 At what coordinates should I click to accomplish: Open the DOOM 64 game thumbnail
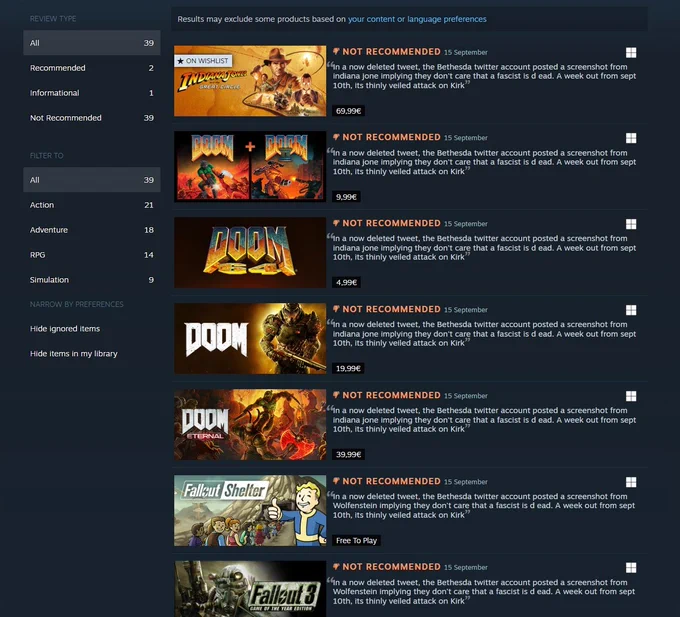coord(250,252)
